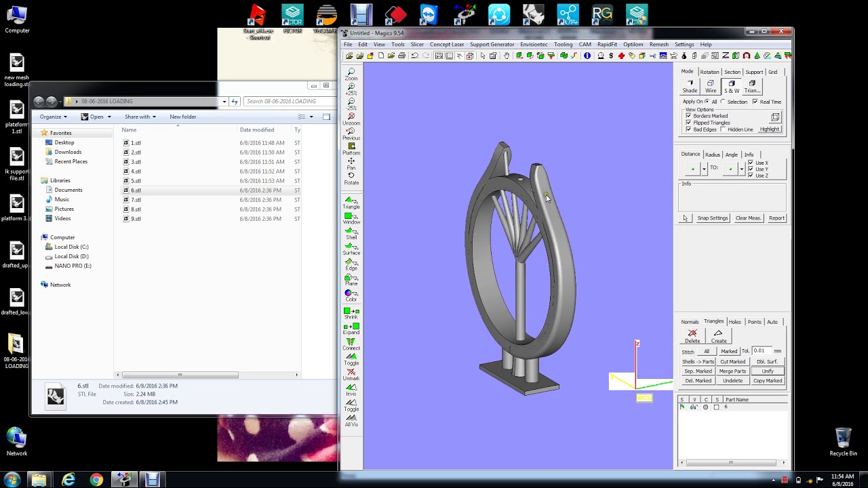Open the Support Generator menu
Image resolution: width=868 pixels, height=488 pixels.
(492, 45)
